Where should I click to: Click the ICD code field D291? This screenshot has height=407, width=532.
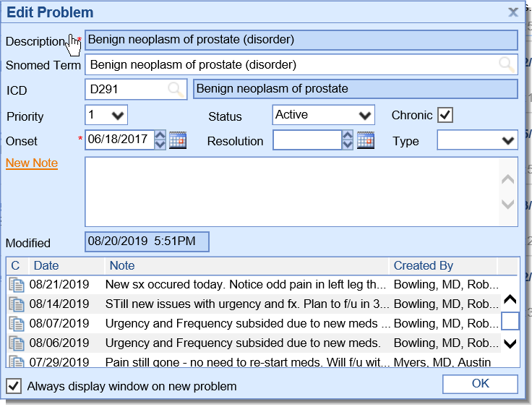tap(136, 90)
